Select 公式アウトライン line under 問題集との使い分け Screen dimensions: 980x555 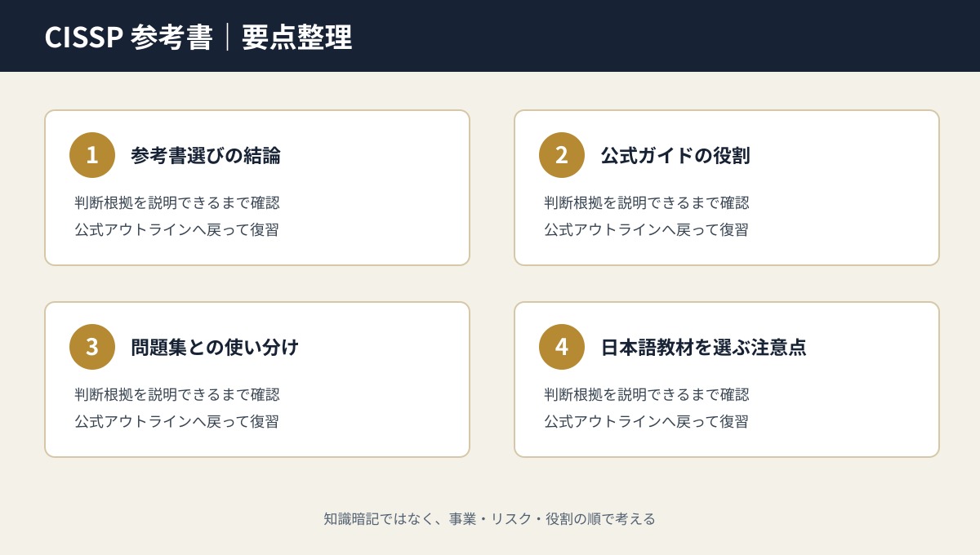[x=176, y=421]
